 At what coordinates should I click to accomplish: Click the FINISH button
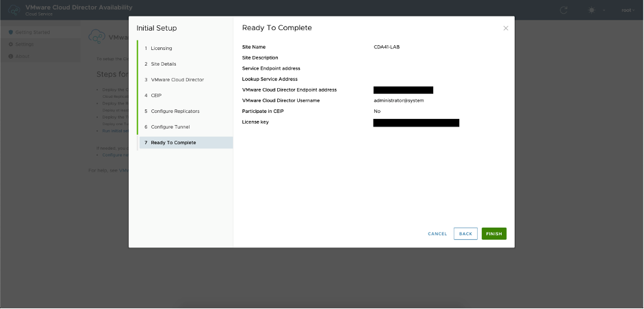(x=493, y=234)
